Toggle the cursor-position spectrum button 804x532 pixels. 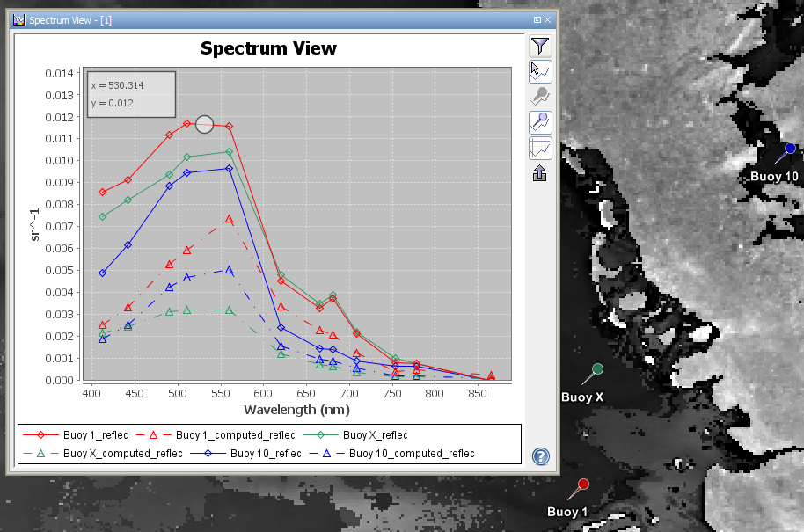[540, 71]
